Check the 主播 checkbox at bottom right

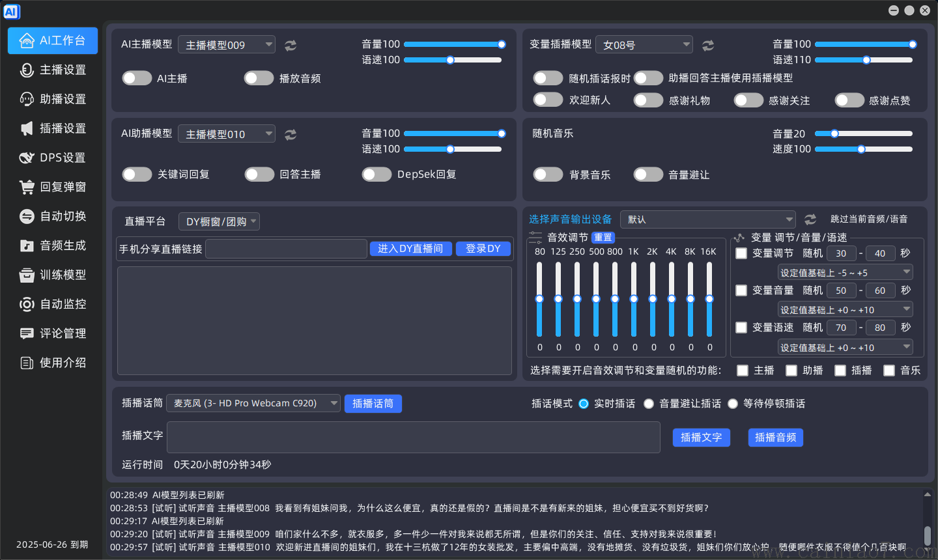coord(743,371)
